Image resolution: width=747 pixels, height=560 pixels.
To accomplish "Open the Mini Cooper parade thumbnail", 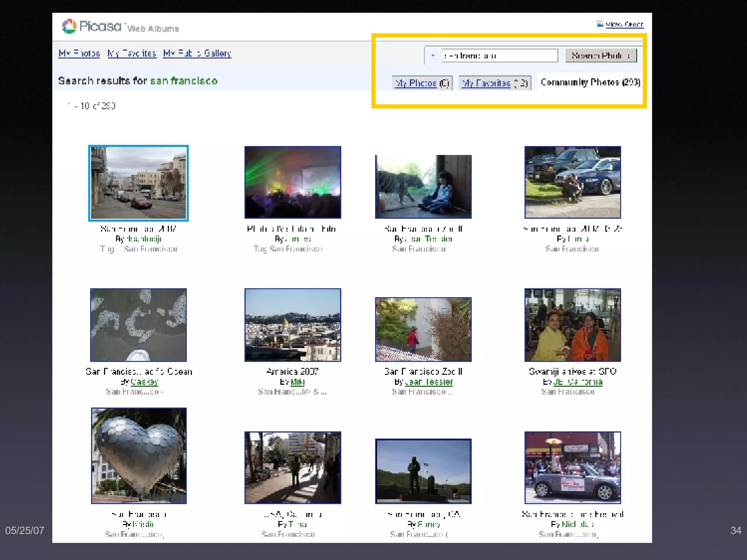I will (572, 468).
